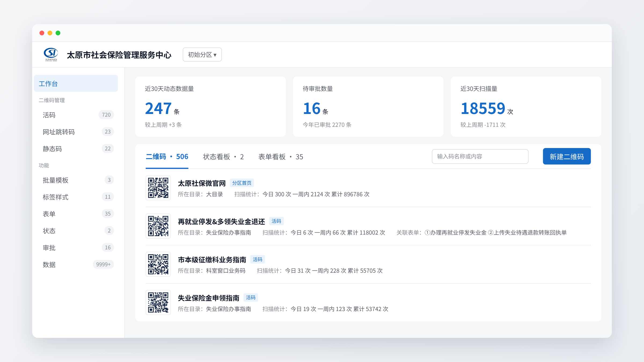644x362 pixels.
Task: Click the 近30天动态数据量 card
Action: click(x=210, y=107)
